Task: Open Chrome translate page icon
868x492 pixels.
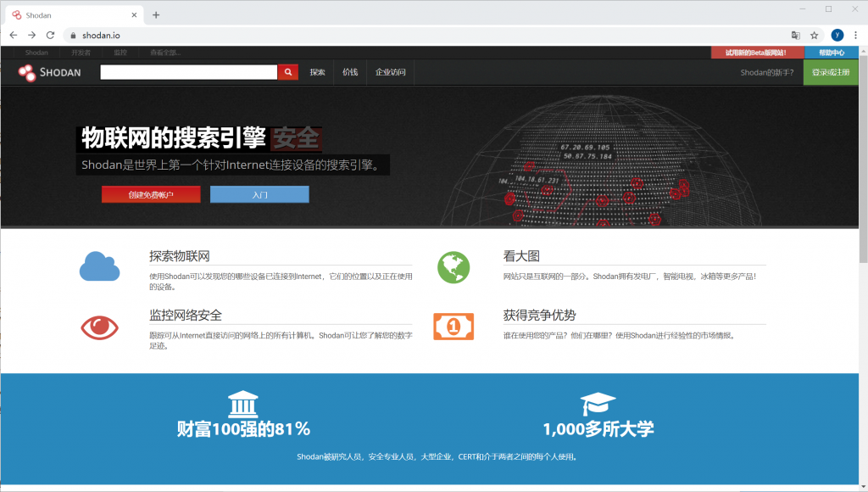Action: click(x=796, y=35)
